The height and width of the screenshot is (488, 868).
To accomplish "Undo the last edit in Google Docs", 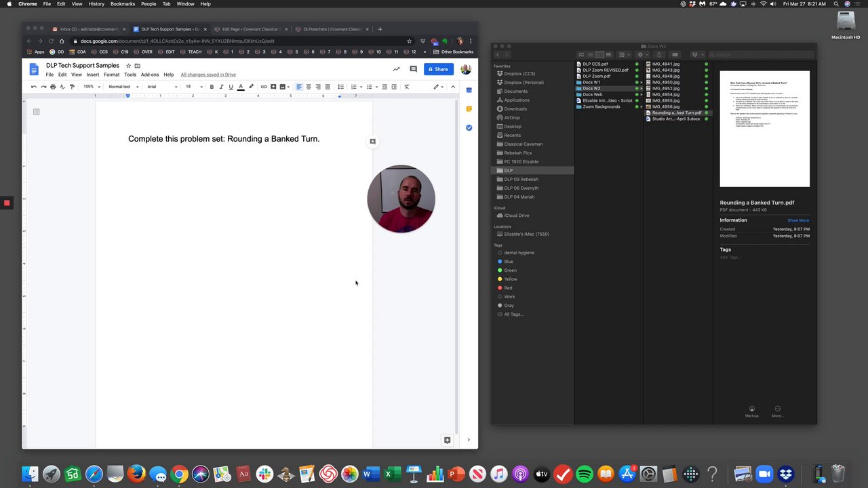I will tap(34, 87).
